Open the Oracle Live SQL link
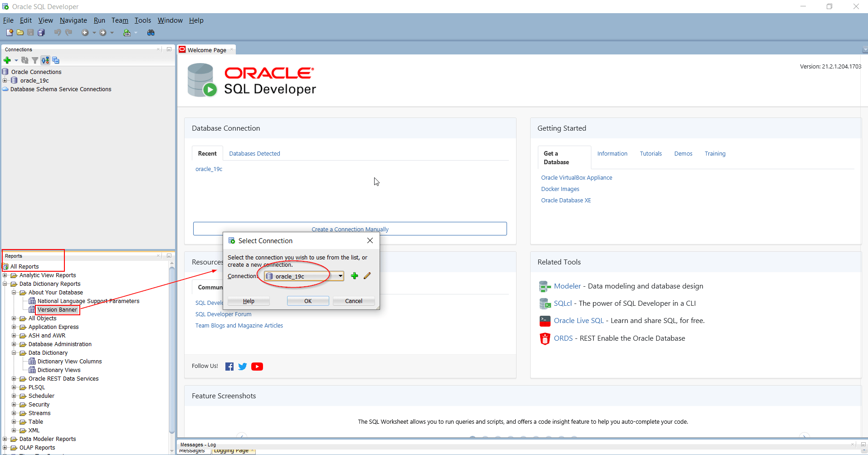868x455 pixels. 579,320
